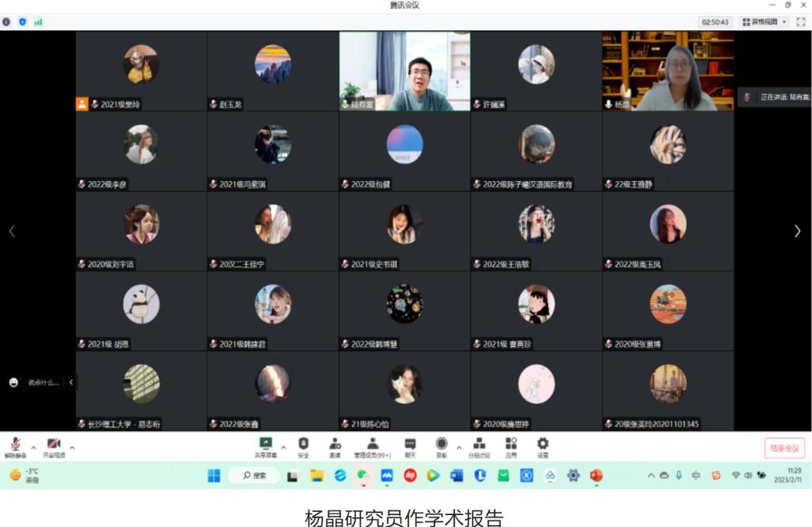Image resolution: width=812 pixels, height=527 pixels.
Task: Open the chat panel
Action: (410, 444)
